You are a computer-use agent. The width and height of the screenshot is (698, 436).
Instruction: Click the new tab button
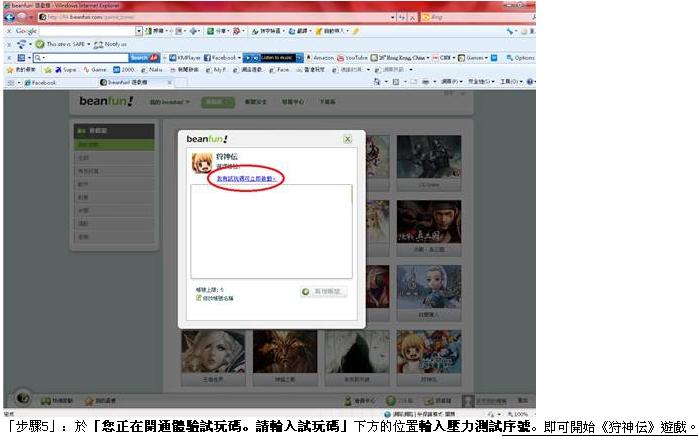click(181, 82)
